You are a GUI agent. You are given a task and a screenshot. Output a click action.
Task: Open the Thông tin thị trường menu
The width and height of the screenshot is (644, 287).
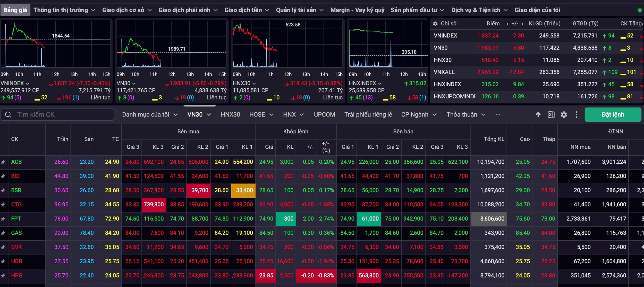pos(64,10)
